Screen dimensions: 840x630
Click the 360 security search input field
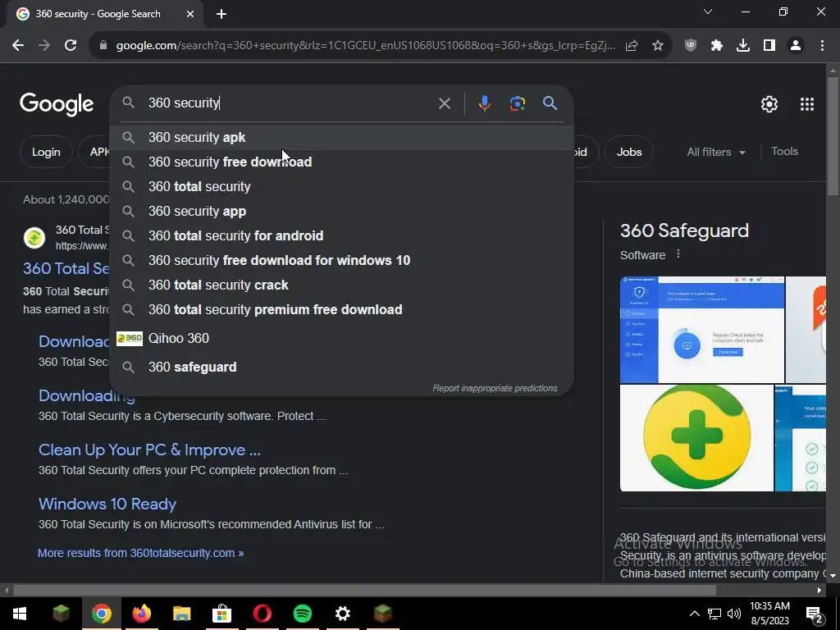point(290,103)
